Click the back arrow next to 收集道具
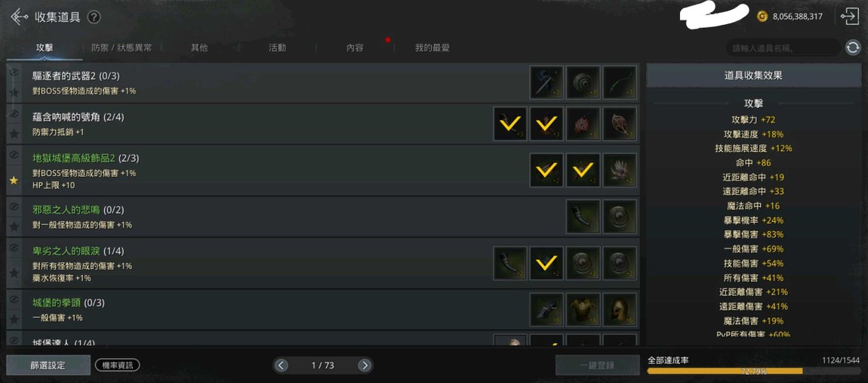The image size is (868, 383). (19, 17)
